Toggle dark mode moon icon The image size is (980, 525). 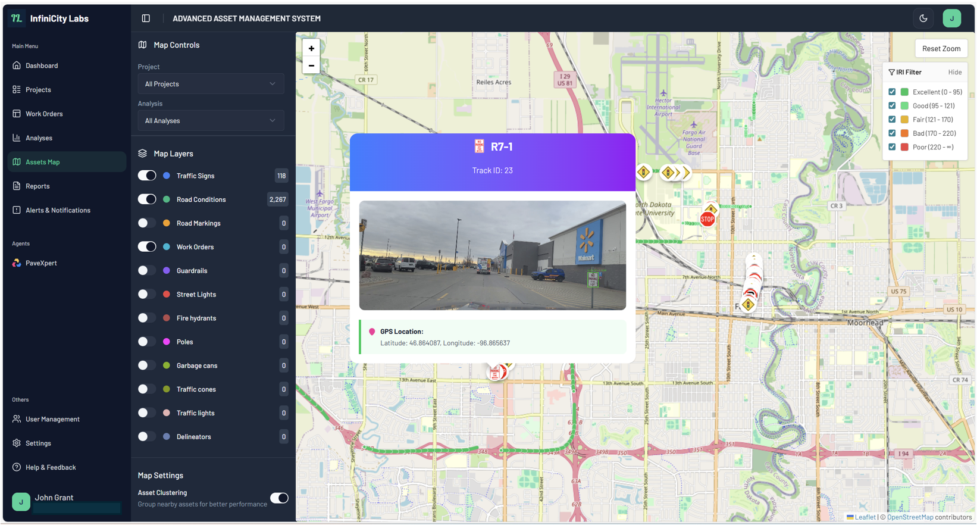click(x=923, y=18)
